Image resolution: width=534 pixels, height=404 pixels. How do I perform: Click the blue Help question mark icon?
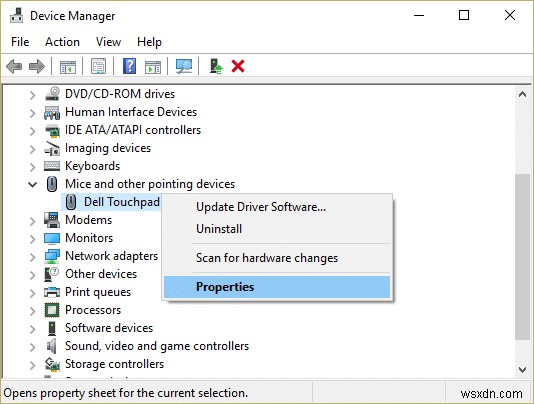click(x=129, y=66)
